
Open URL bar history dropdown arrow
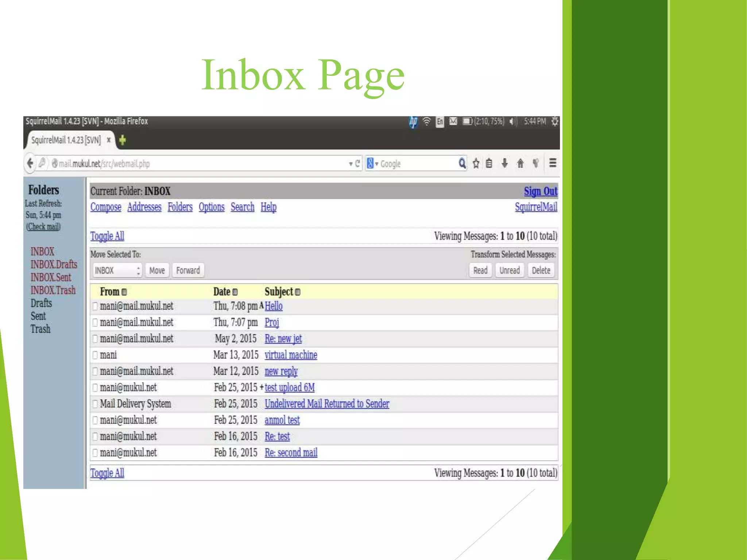click(351, 164)
